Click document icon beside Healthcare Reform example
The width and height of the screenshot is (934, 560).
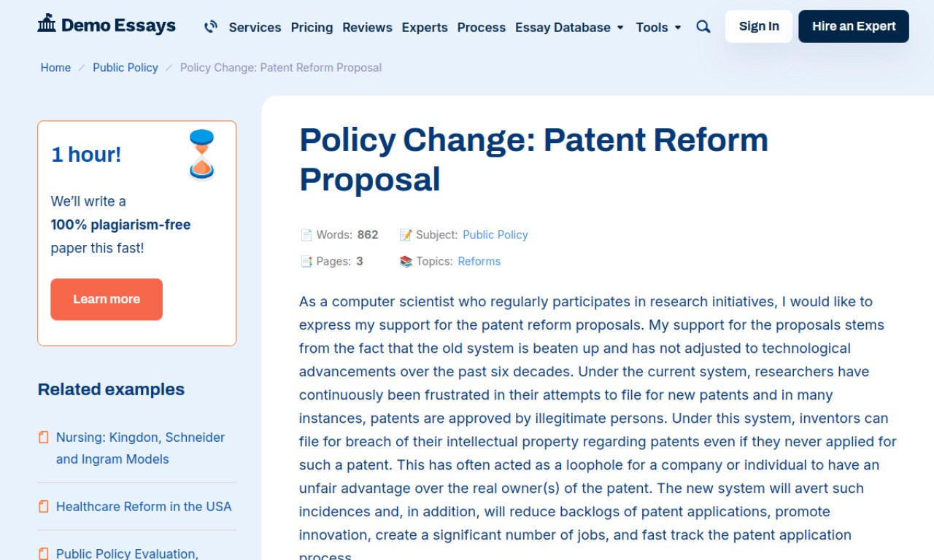[x=44, y=506]
